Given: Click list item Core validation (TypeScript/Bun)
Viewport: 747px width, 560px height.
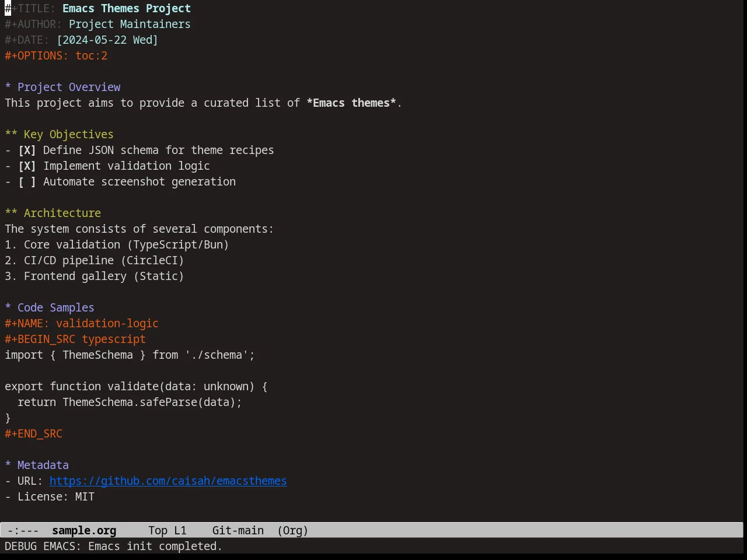Looking at the screenshot, I should pos(117,245).
